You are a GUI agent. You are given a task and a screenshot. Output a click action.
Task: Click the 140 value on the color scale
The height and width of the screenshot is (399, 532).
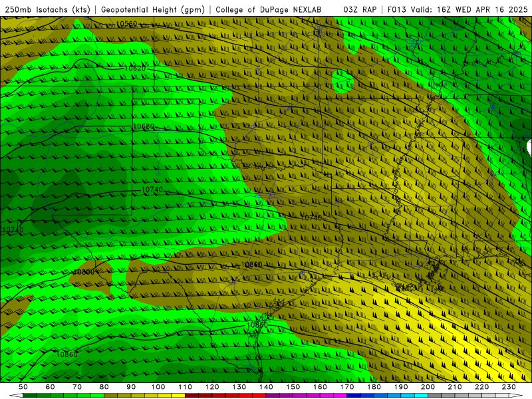266,387
